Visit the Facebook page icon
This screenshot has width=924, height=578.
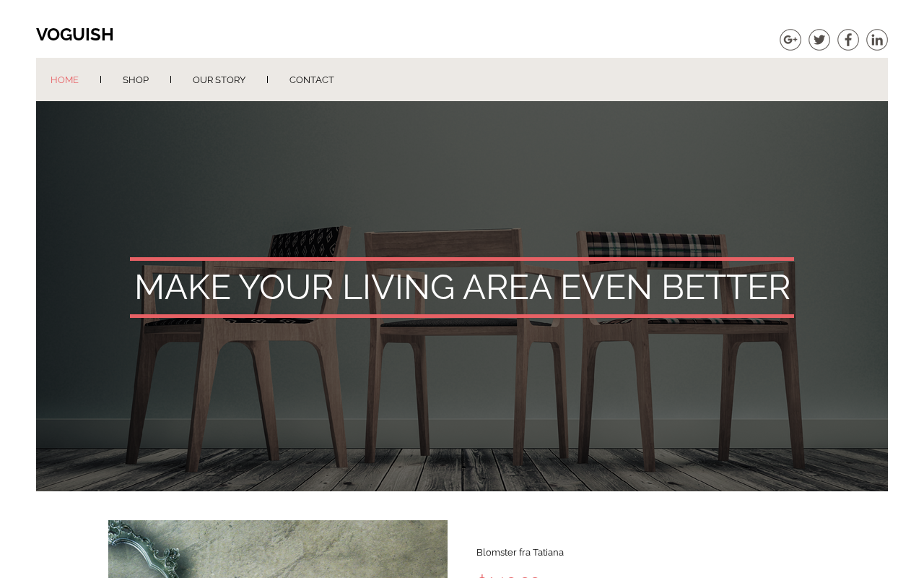848,40
